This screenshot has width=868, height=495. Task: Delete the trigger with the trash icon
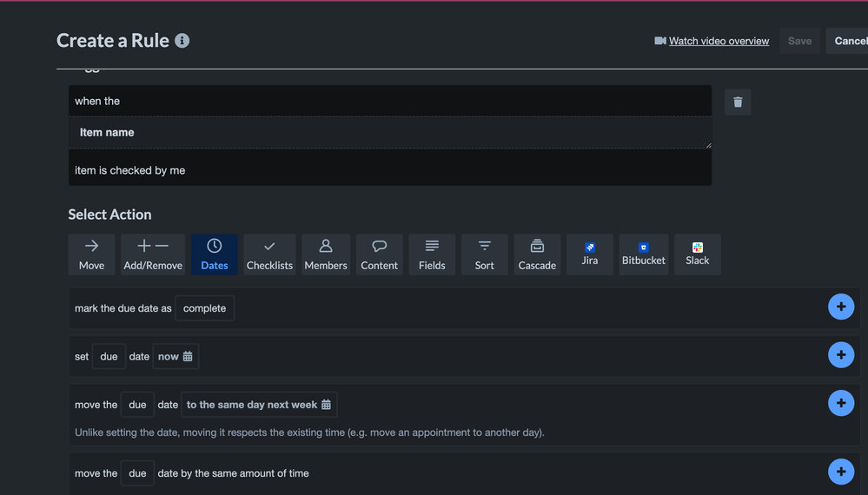click(x=738, y=102)
